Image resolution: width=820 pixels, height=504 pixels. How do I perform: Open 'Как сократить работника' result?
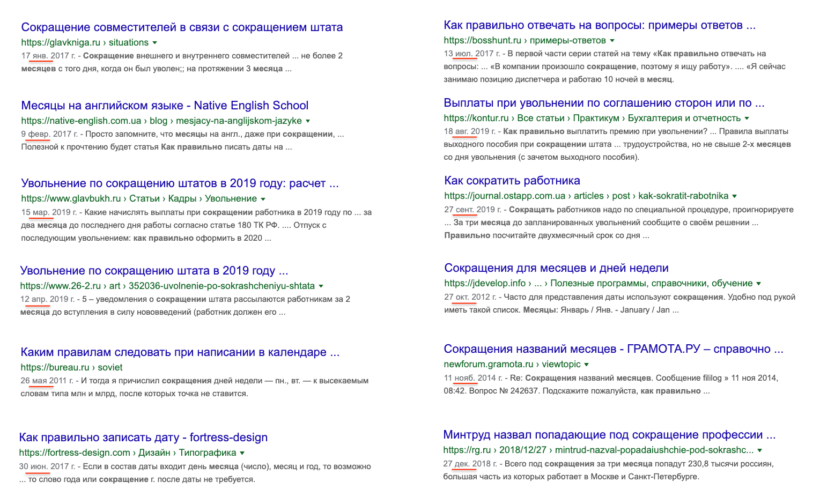click(x=512, y=181)
